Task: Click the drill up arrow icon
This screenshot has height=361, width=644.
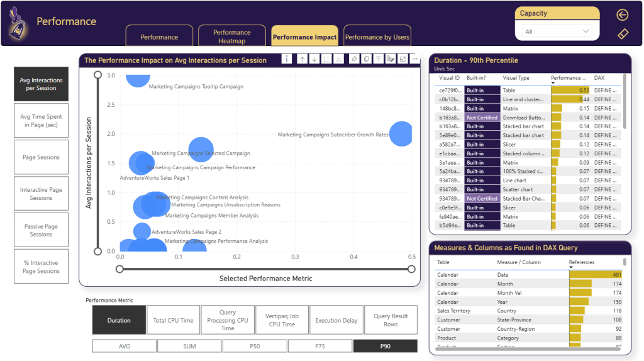Action: [x=302, y=59]
